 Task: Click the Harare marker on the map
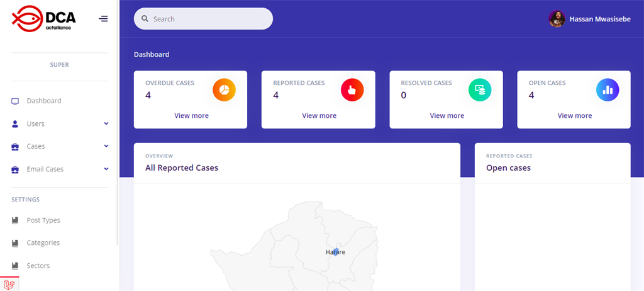click(x=335, y=253)
